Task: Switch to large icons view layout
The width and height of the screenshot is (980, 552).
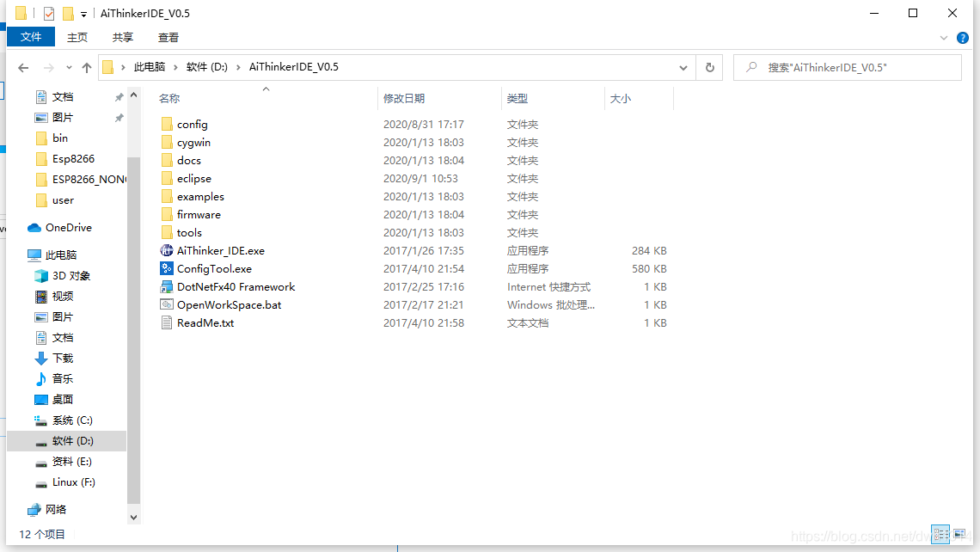Action: (959, 534)
